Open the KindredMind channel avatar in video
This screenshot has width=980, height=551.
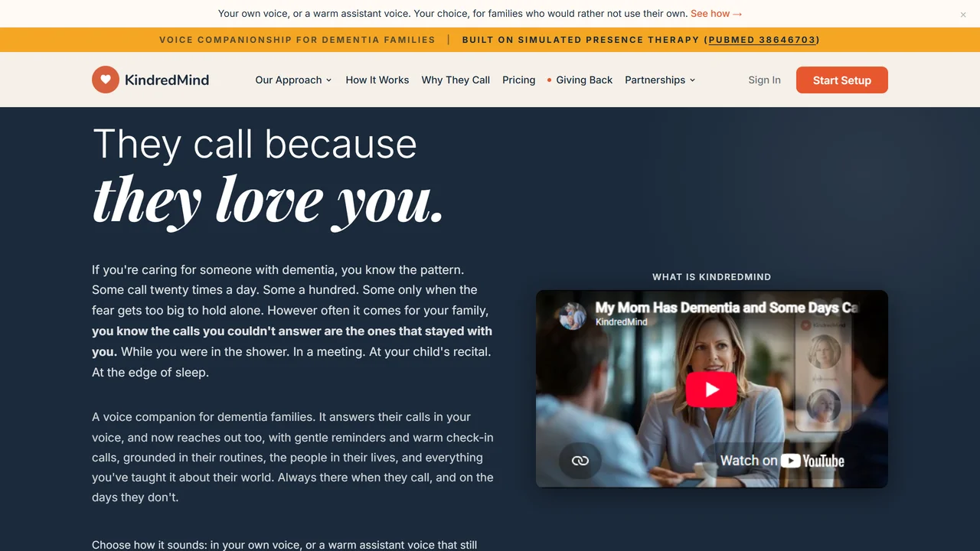pyautogui.click(x=573, y=315)
